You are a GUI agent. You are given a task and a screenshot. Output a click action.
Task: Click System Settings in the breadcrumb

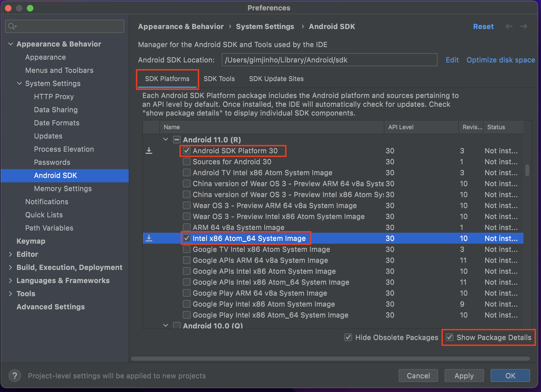(x=265, y=27)
